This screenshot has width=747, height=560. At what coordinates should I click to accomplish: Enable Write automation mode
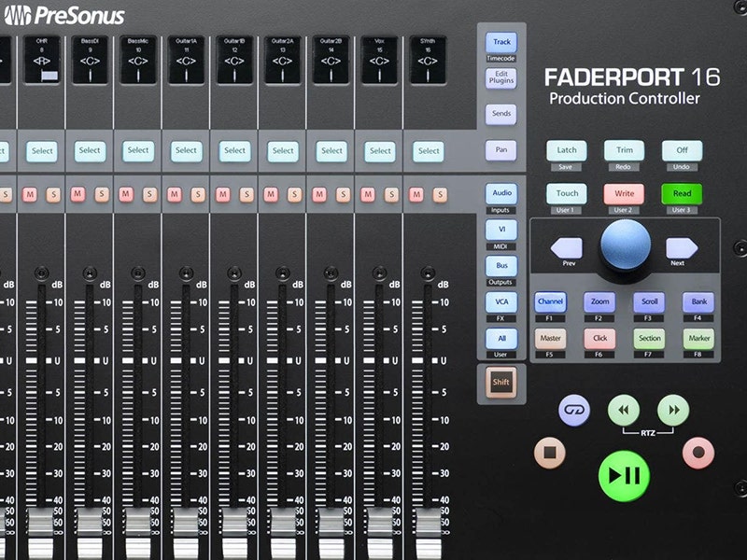(624, 194)
